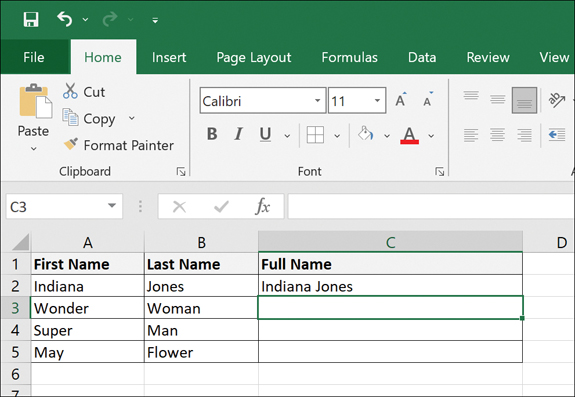
Task: Select row 3 header
Action: [x=16, y=308]
